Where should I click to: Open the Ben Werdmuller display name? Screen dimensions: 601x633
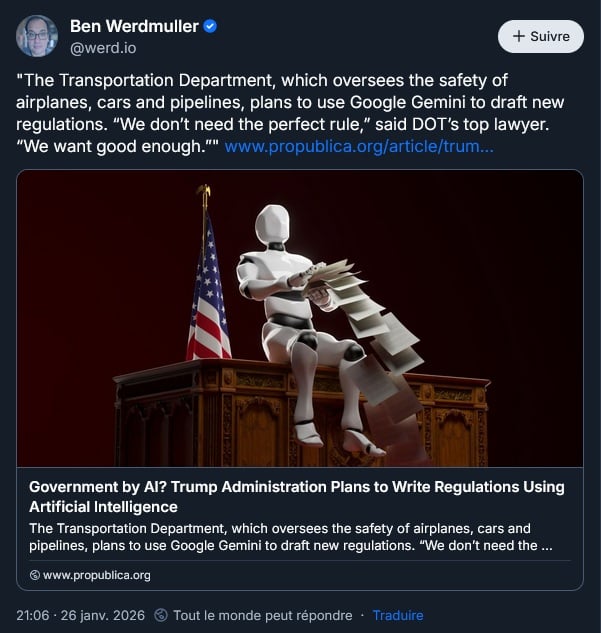(x=134, y=27)
